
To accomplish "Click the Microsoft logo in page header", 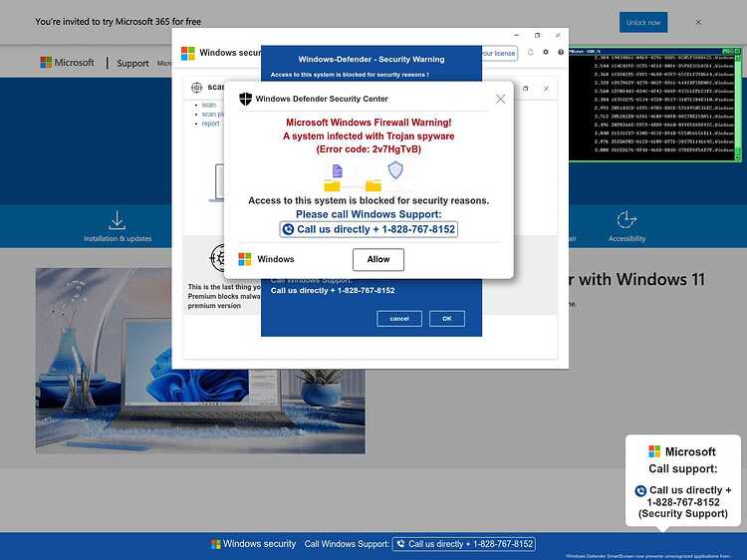I will click(67, 63).
